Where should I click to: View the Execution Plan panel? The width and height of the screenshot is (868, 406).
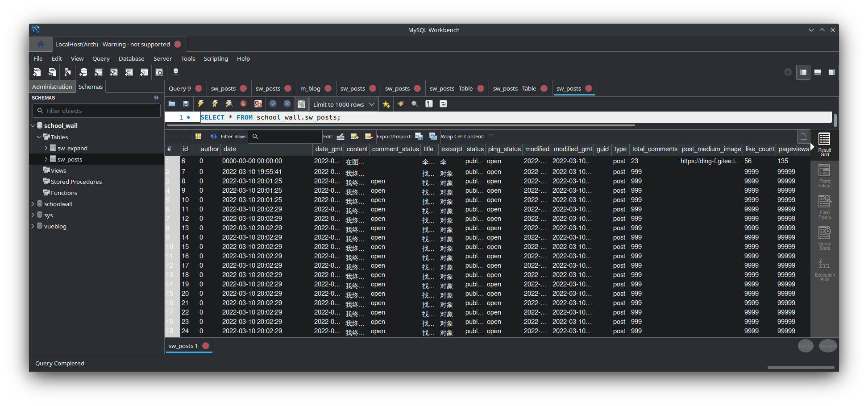824,269
